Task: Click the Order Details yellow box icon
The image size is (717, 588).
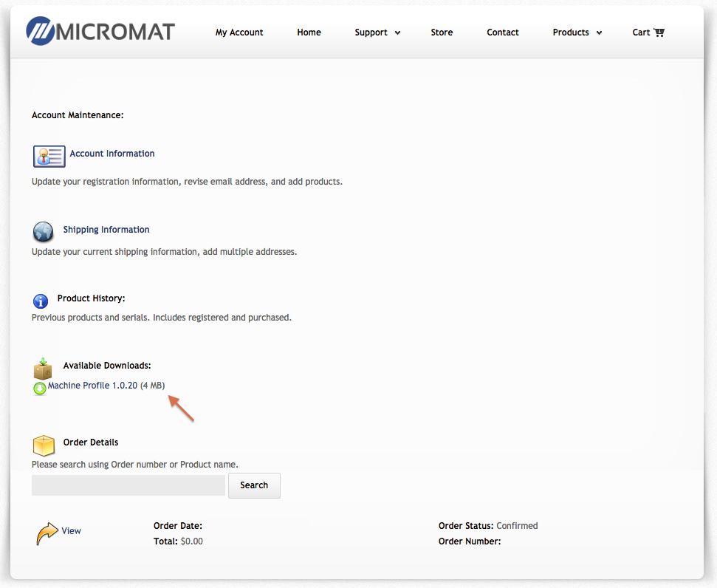Action: [x=44, y=445]
